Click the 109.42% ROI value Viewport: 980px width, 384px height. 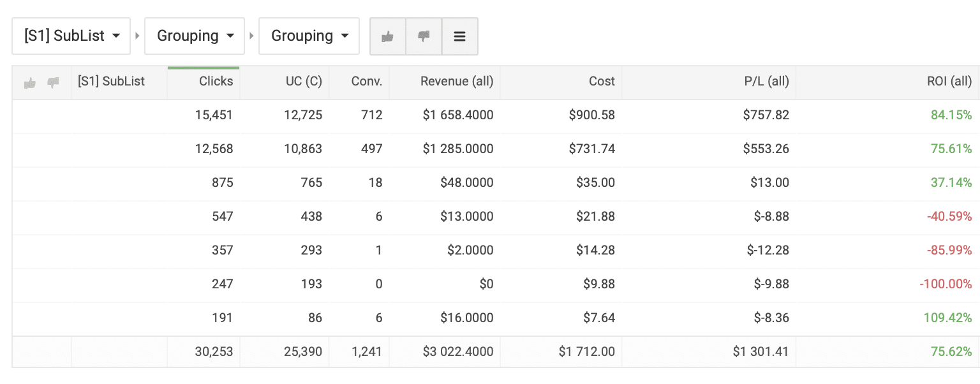(947, 318)
